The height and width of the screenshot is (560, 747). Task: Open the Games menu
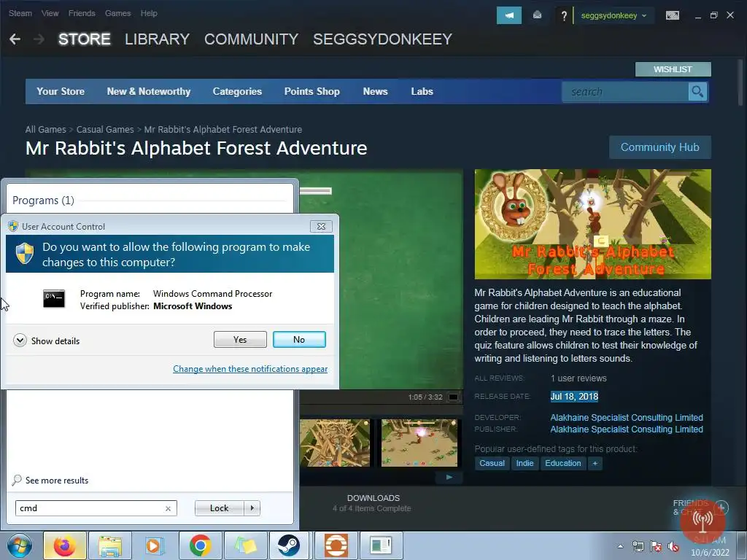117,13
